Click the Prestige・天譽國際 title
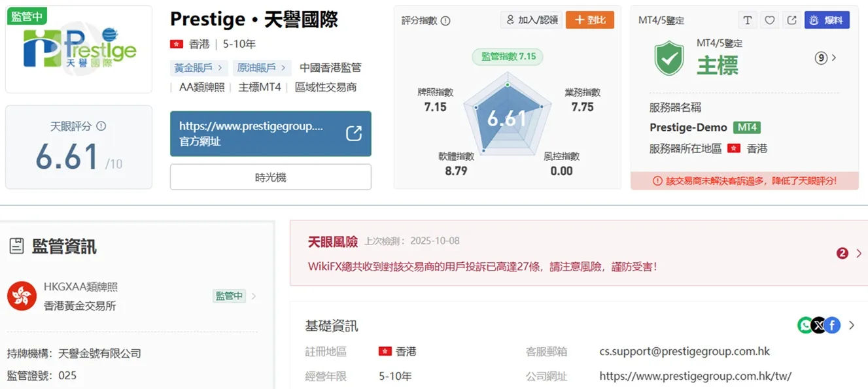868x389 pixels. click(254, 20)
